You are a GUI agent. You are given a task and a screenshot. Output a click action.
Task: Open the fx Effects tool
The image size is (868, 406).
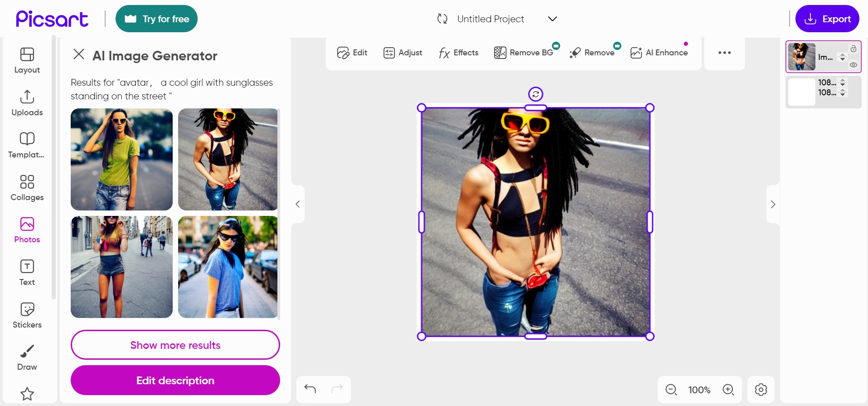click(458, 53)
